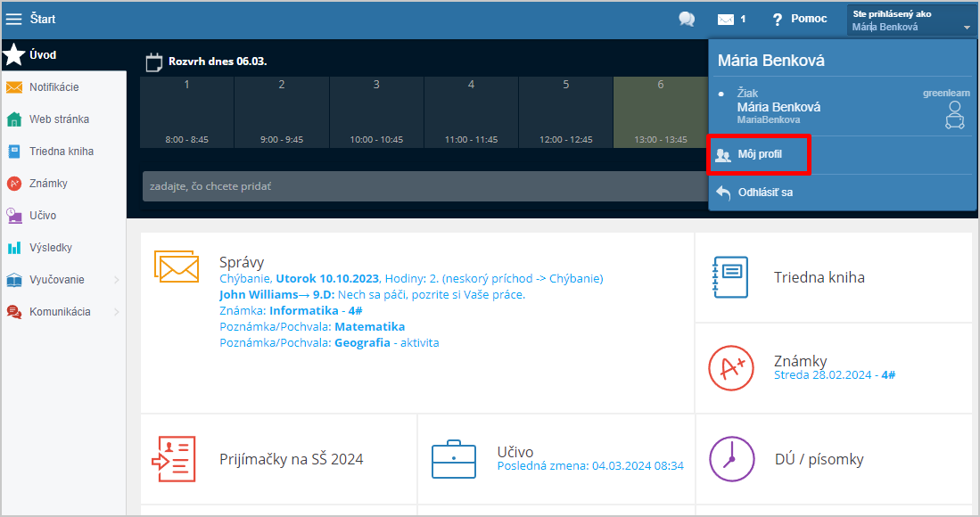The height and width of the screenshot is (517, 980).
Task: Open the Informatika grade link
Action: click(x=304, y=310)
